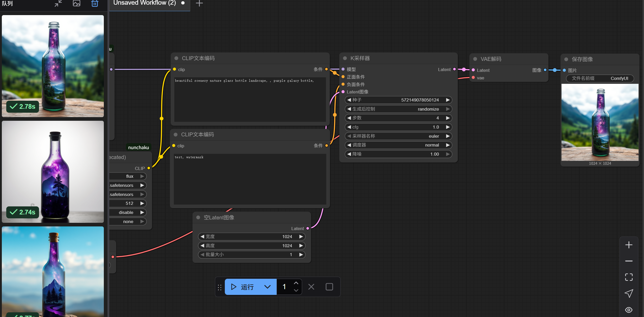Toggle link visibility with the eye icon
The width and height of the screenshot is (644, 317).
click(x=629, y=310)
